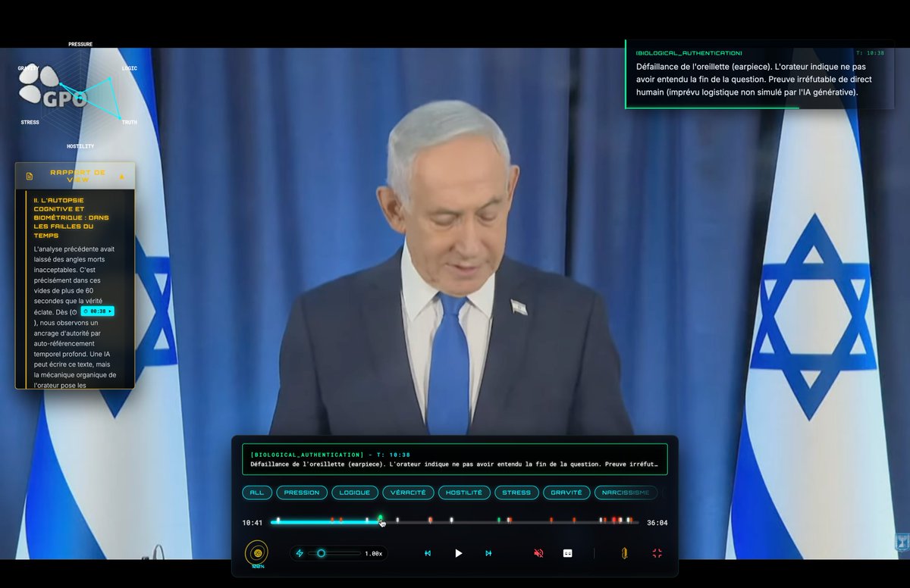This screenshot has height=588, width=910.
Task: Click the gold report icon in the control bar
Action: 624,553
